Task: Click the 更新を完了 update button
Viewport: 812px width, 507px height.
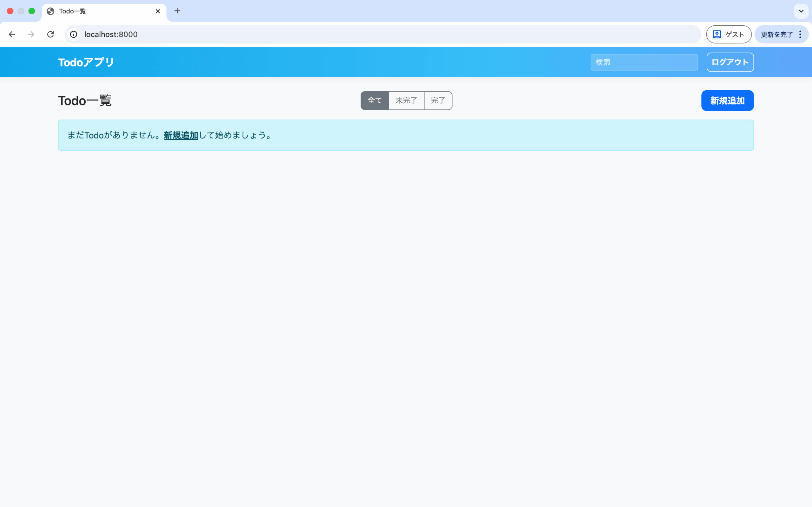Action: [x=776, y=34]
